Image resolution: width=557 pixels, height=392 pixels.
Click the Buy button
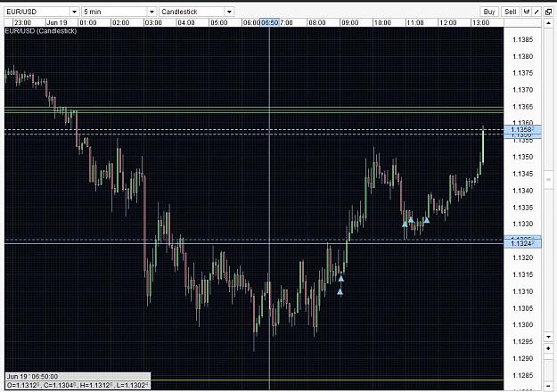[489, 12]
